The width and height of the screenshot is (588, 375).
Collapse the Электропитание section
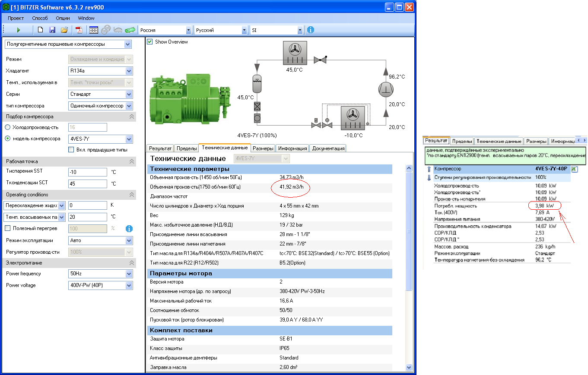point(132,262)
